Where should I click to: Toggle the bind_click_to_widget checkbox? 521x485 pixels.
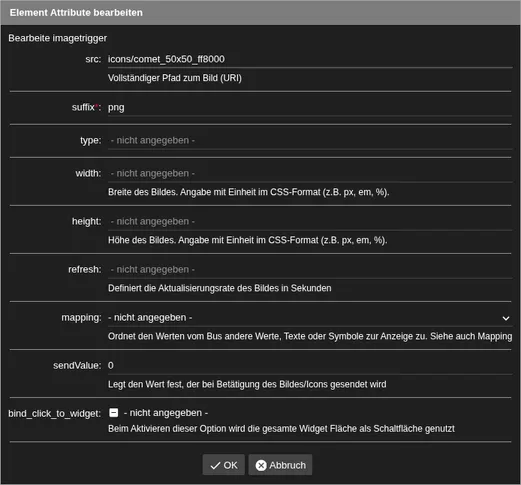click(114, 413)
